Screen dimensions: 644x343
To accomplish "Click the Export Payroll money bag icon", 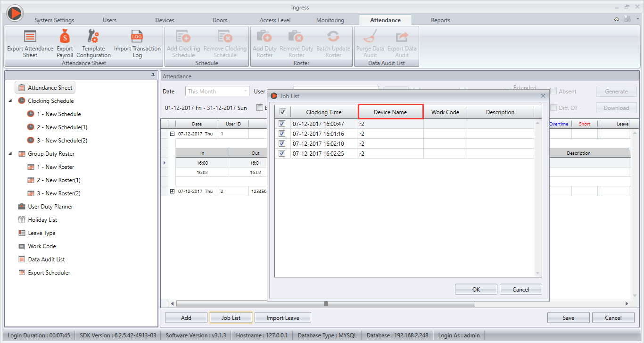I will 65,36.
